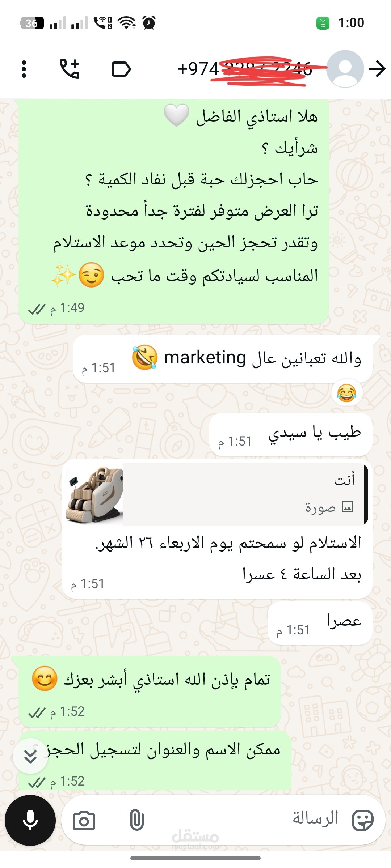Open contact profile picture avatar
Screen dimensions: 391x868
[x=345, y=69]
